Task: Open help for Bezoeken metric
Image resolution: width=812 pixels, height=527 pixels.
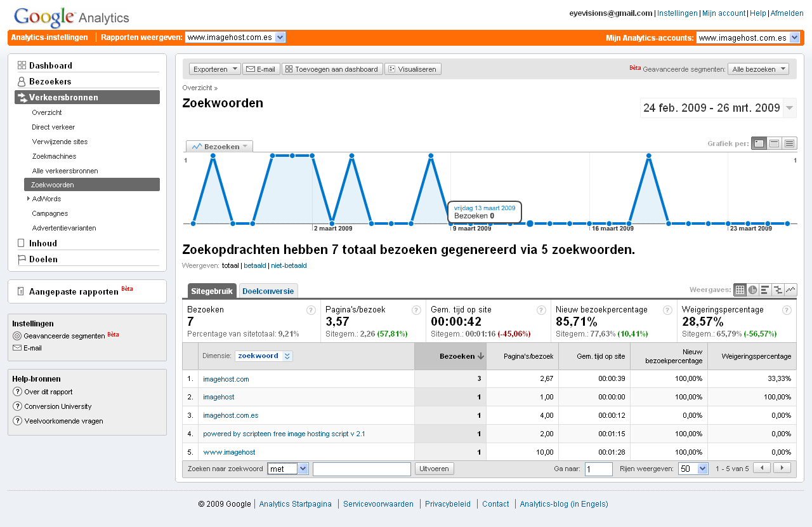Action: click(311, 310)
